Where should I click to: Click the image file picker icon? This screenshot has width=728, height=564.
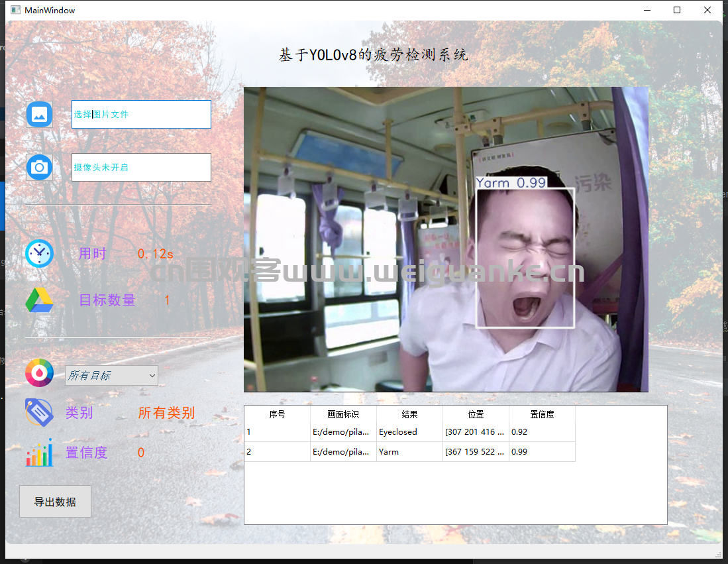point(39,114)
